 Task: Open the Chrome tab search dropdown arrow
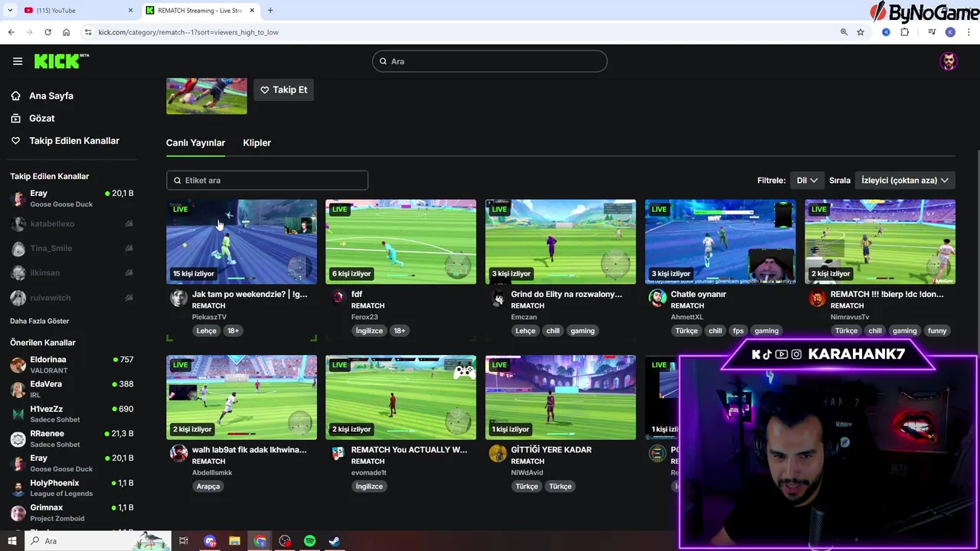tap(10, 11)
